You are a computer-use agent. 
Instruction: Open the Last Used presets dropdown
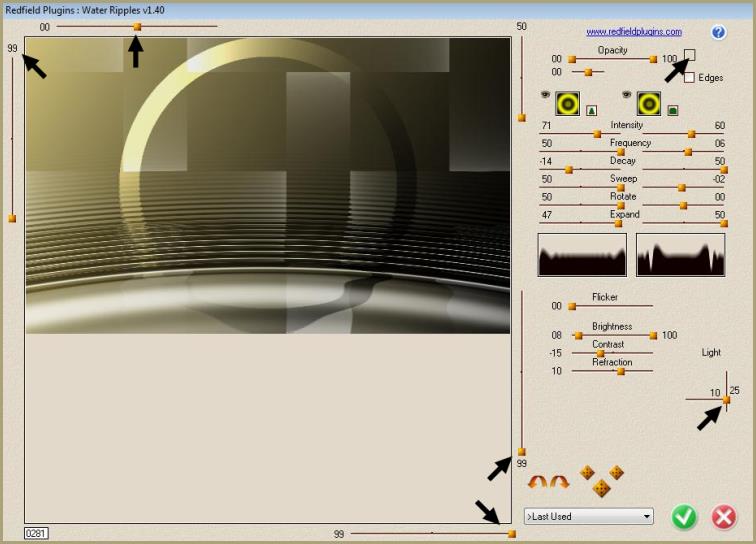(x=588, y=516)
